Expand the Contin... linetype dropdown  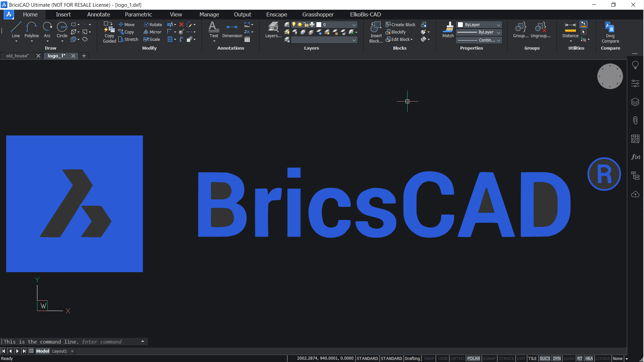pos(498,40)
